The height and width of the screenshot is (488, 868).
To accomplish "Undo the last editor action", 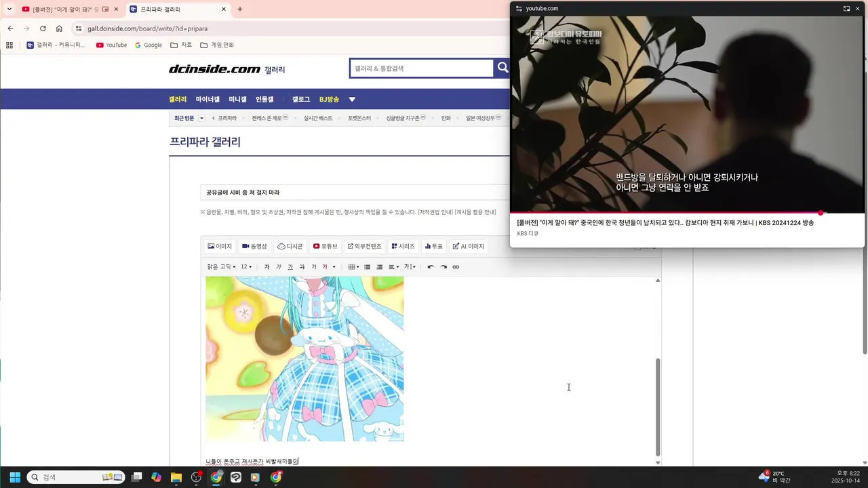I will click(431, 267).
